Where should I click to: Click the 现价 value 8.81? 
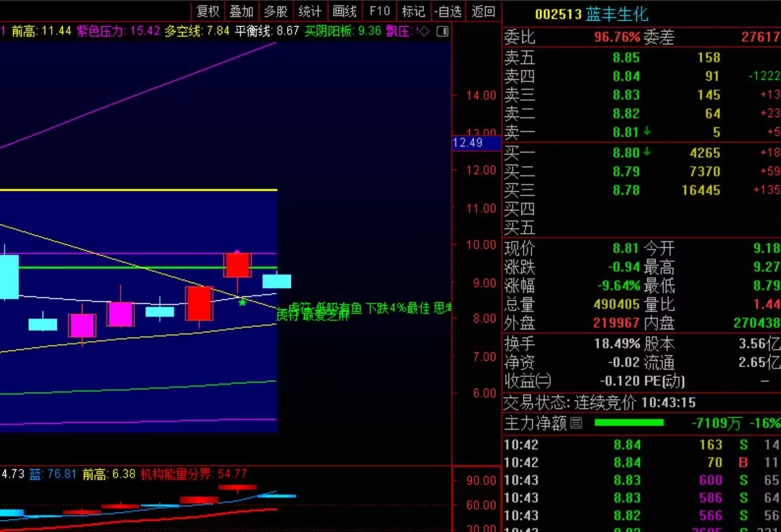point(626,248)
